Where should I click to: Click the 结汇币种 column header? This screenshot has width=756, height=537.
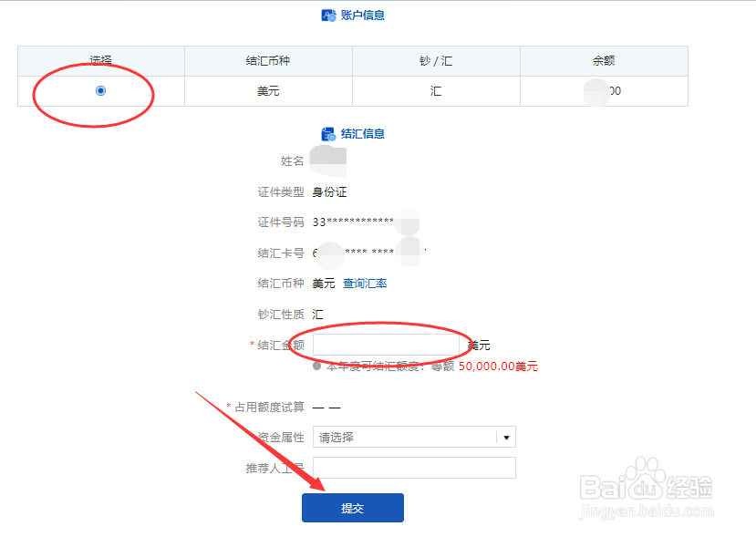(x=268, y=60)
